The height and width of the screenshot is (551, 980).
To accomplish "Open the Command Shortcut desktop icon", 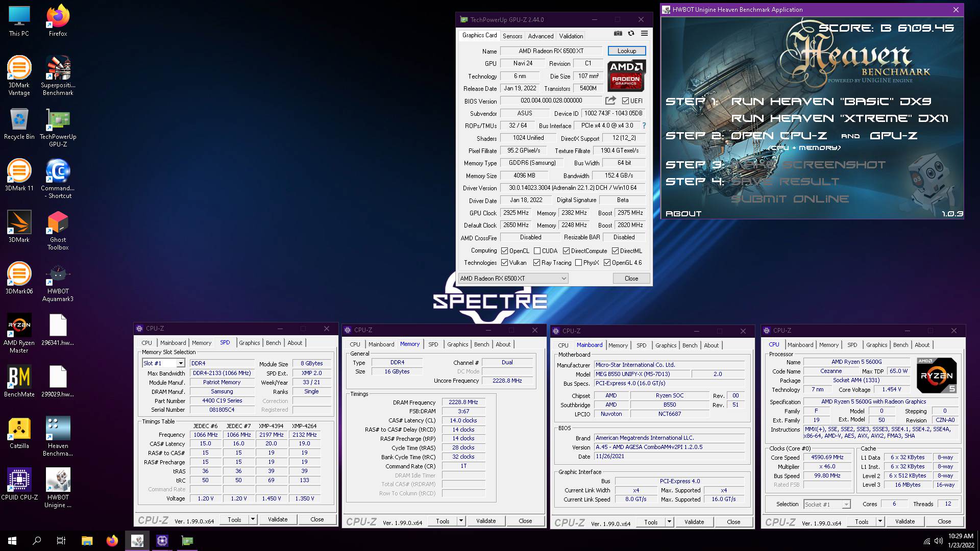I will pos(58,180).
